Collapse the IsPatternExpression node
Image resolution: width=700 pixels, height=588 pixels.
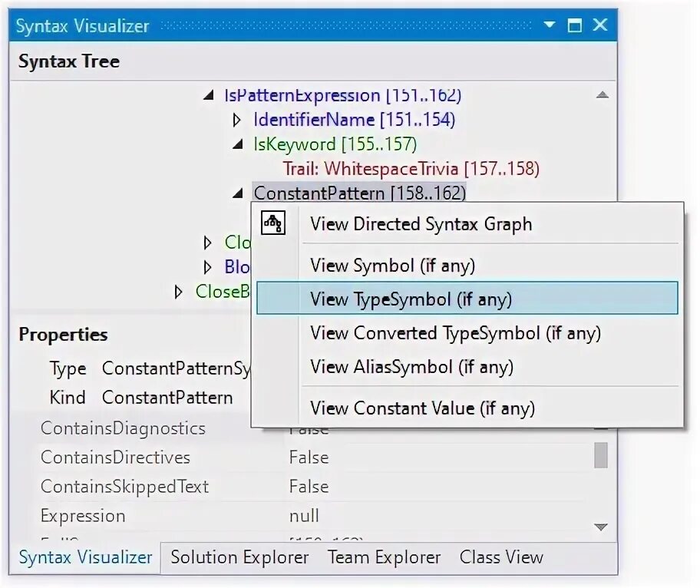tap(208, 95)
